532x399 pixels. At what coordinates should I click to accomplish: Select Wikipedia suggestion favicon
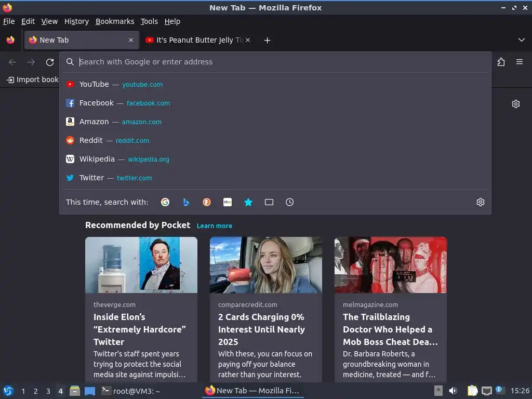(70, 159)
